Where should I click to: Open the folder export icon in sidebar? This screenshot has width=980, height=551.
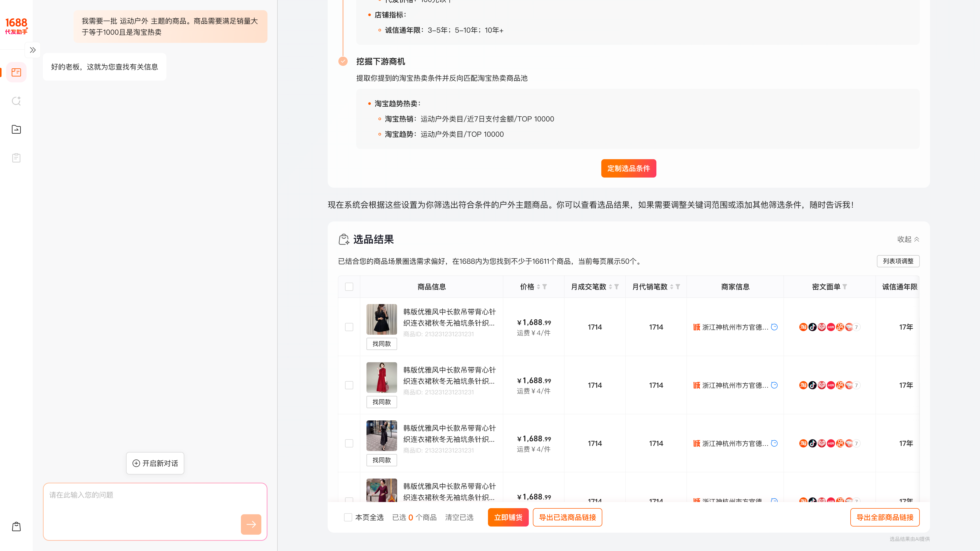pyautogui.click(x=16, y=129)
